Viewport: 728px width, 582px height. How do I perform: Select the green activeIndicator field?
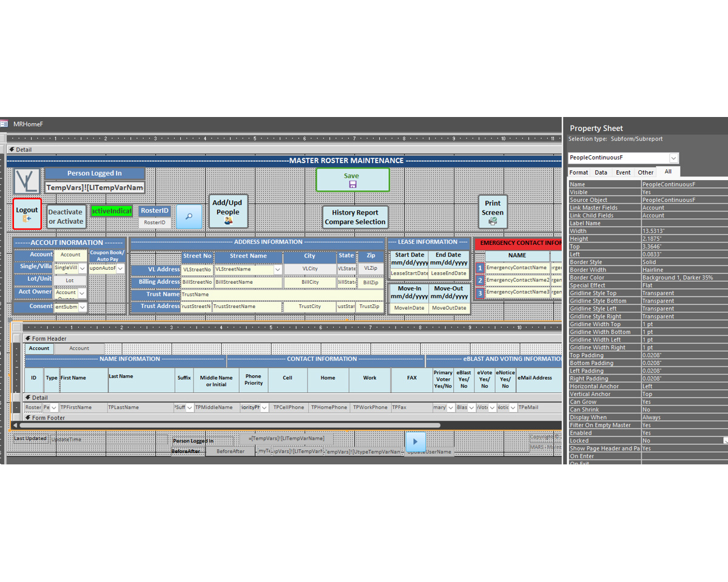point(112,211)
